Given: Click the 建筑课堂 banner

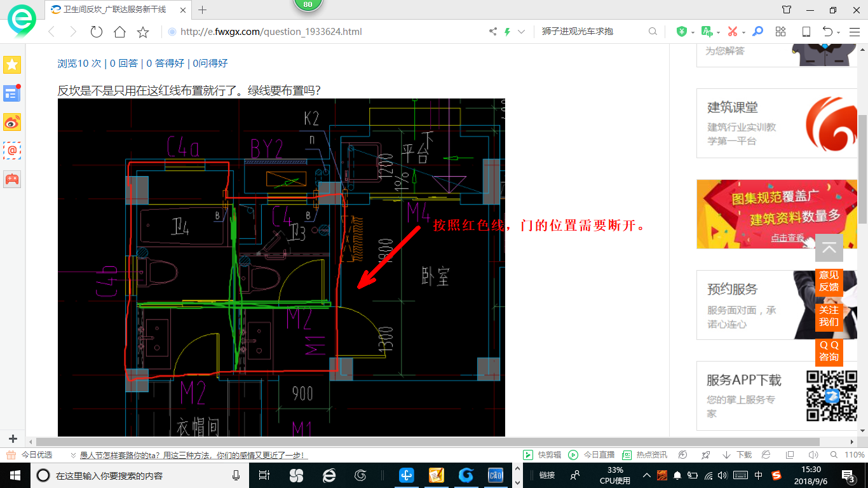Looking at the screenshot, I should [777, 123].
